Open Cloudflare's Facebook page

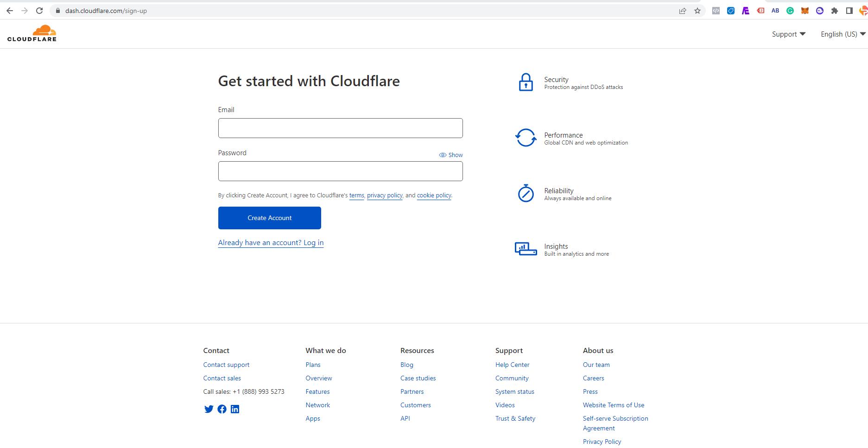click(x=222, y=409)
